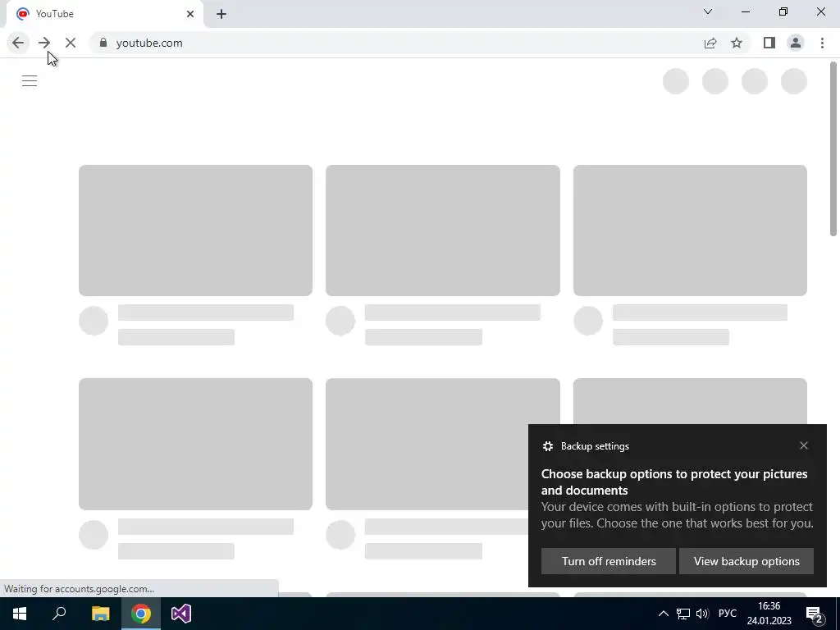Open Chrome side panel
This screenshot has height=630, width=840.
pos(769,43)
